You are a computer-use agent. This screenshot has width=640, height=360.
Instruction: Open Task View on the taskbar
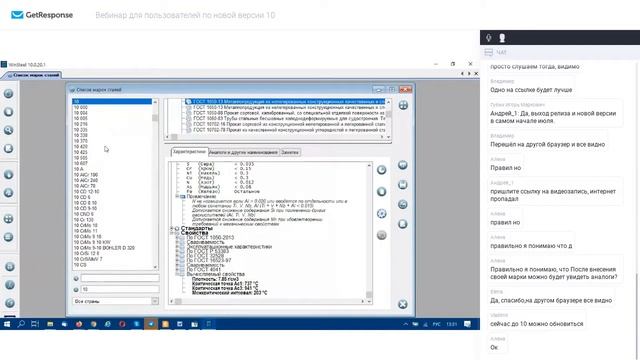[35, 324]
